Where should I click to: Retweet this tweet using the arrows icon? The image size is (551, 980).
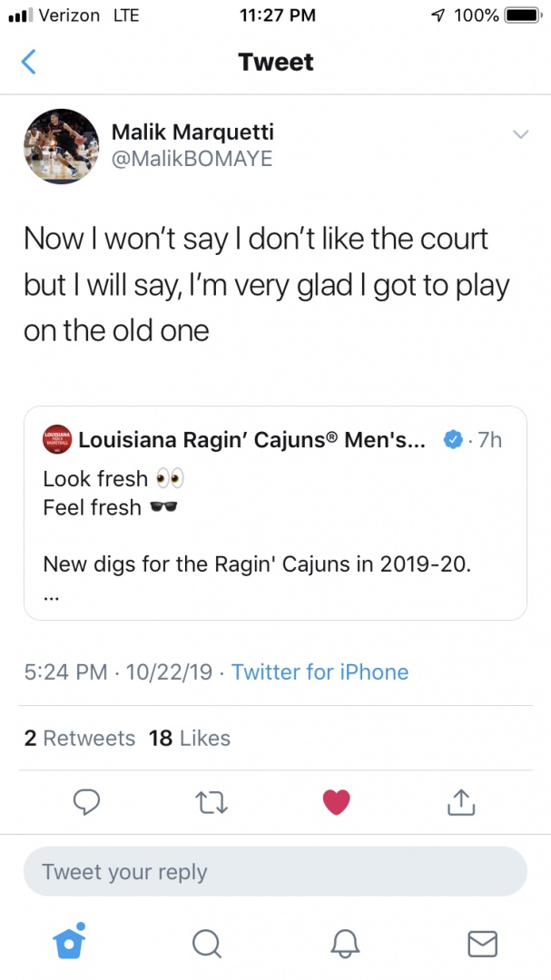point(211,801)
